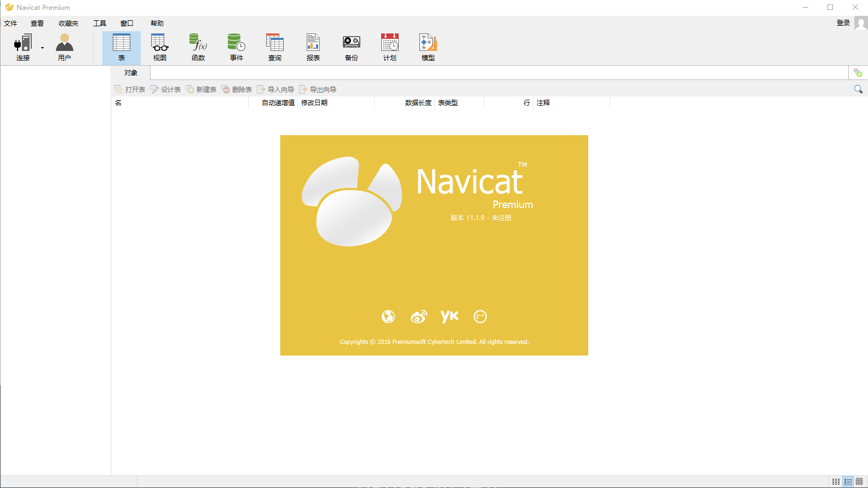The image size is (868, 488).
Task: Sort by the 名 column header
Action: (x=180, y=103)
